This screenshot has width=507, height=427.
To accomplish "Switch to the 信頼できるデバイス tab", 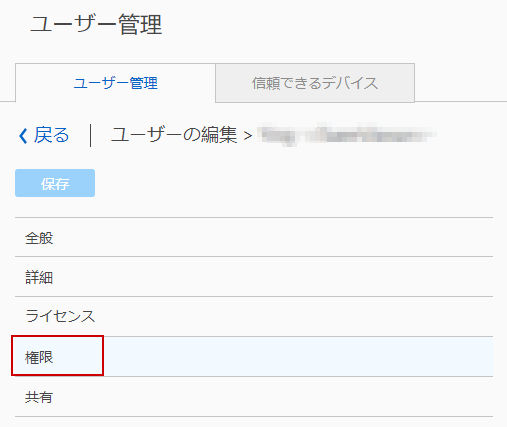I will coord(315,83).
